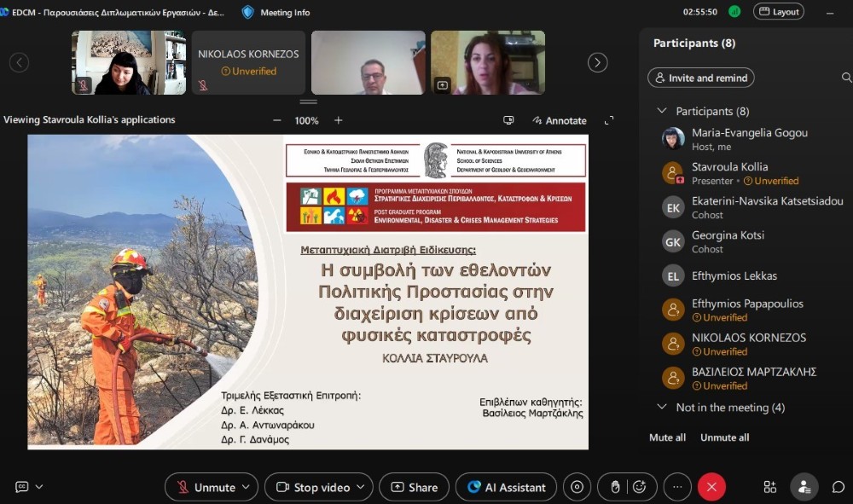Click Mute all link
The height and width of the screenshot is (504, 853).
coord(667,437)
